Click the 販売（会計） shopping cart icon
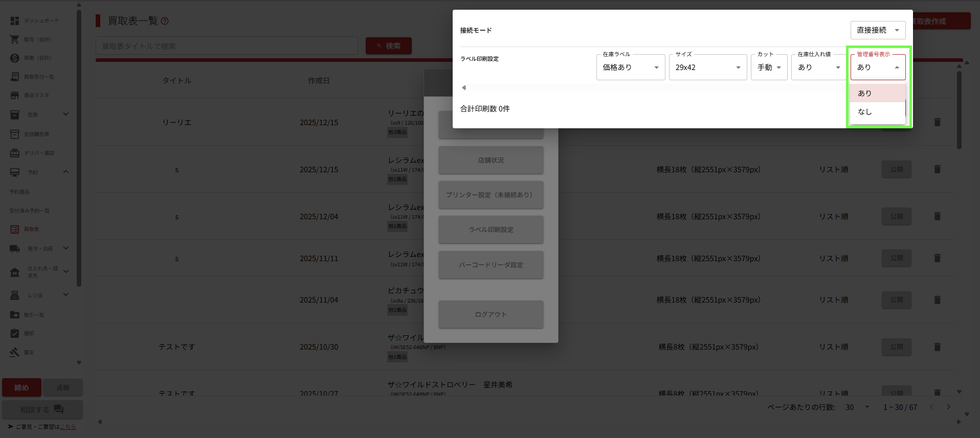980x438 pixels. point(15,39)
